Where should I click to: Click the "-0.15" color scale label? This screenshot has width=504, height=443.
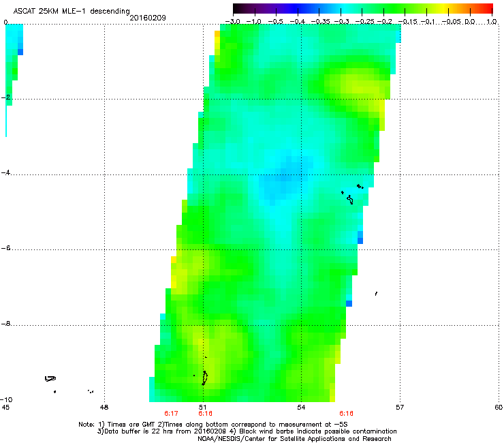pyautogui.click(x=407, y=22)
